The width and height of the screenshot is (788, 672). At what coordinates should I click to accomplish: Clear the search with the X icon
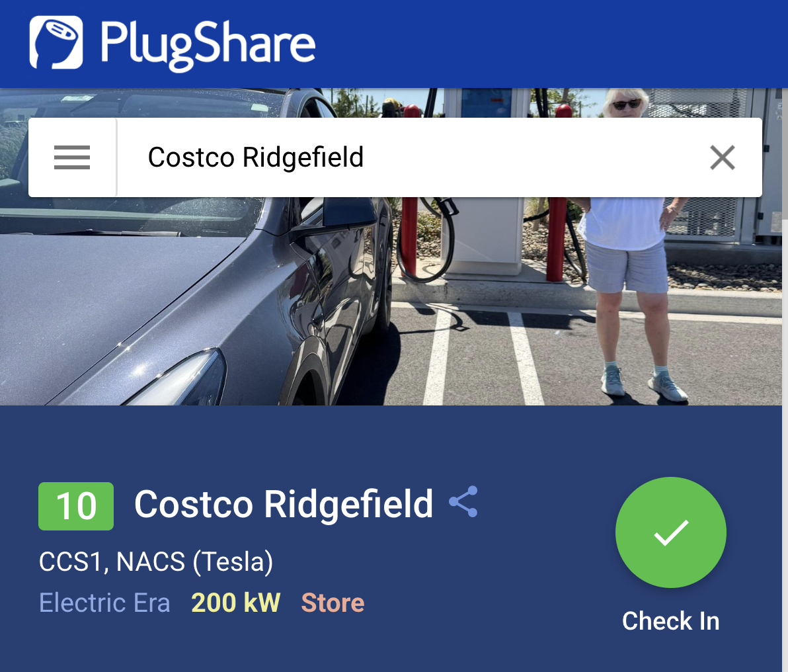click(x=722, y=157)
